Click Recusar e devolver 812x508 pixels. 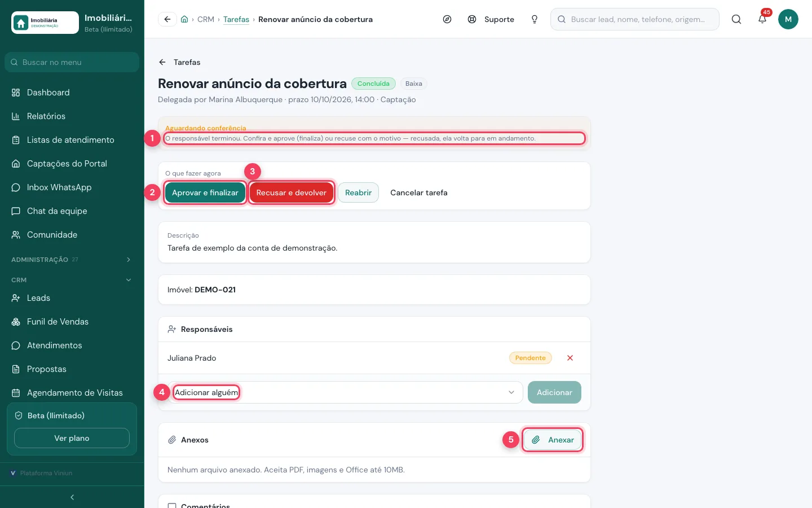point(292,192)
